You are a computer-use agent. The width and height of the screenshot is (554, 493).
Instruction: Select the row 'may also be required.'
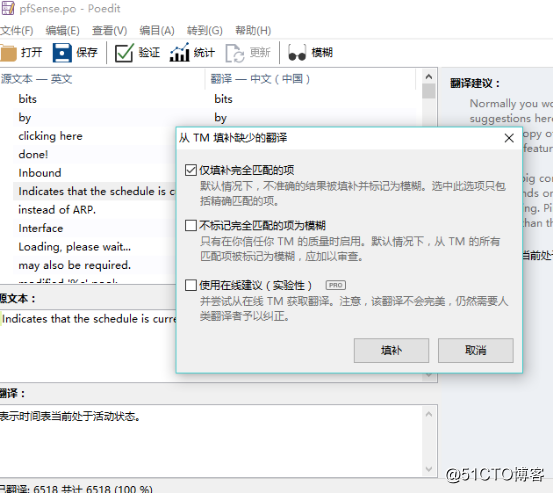[x=75, y=265]
